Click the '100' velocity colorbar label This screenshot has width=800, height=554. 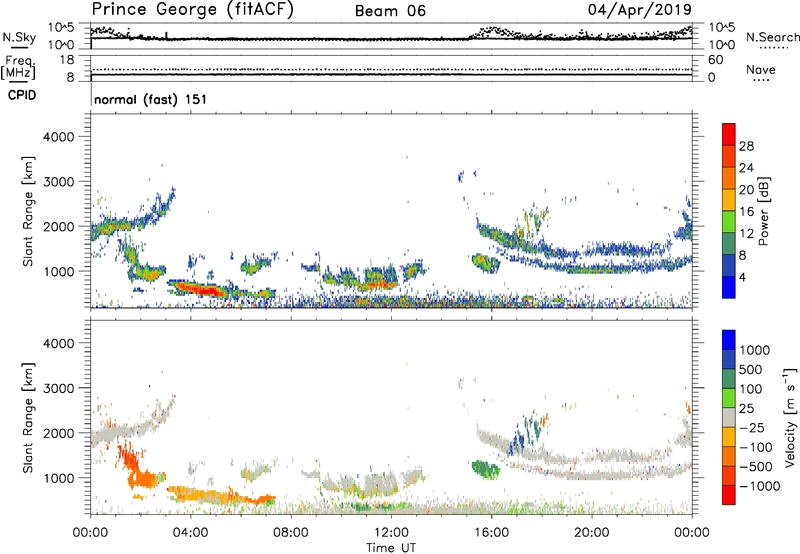coord(751,389)
